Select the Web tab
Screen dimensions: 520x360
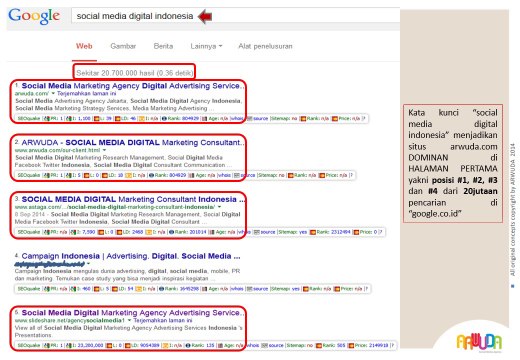[x=84, y=46]
